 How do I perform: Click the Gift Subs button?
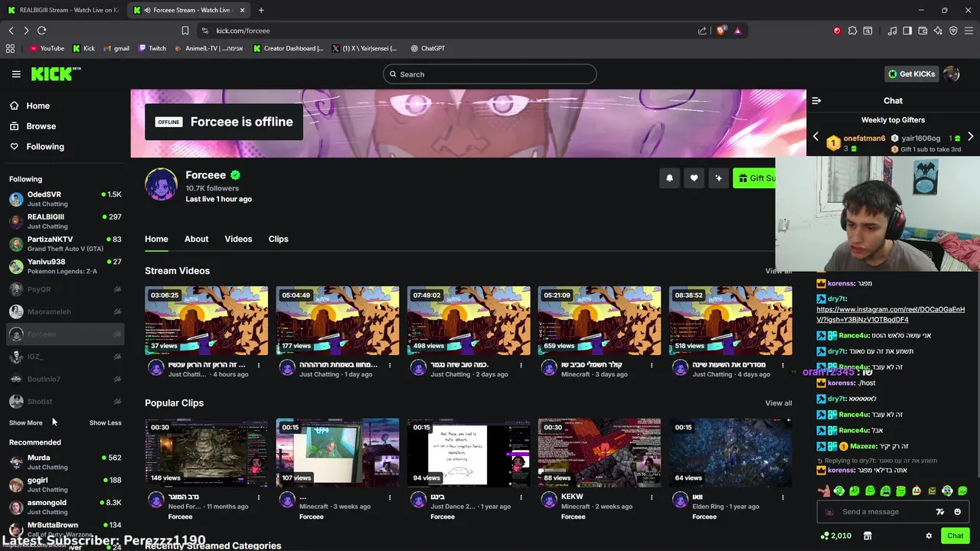[755, 178]
